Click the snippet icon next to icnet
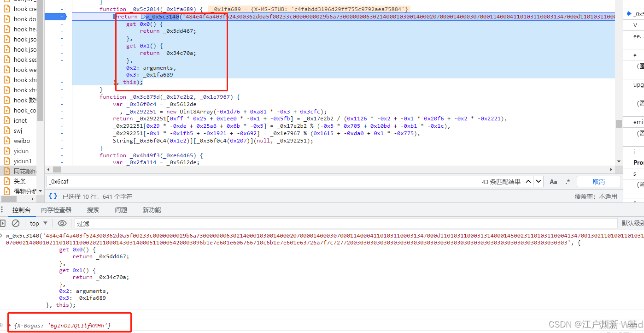Image resolution: width=644 pixels, height=333 pixels. click(x=7, y=120)
